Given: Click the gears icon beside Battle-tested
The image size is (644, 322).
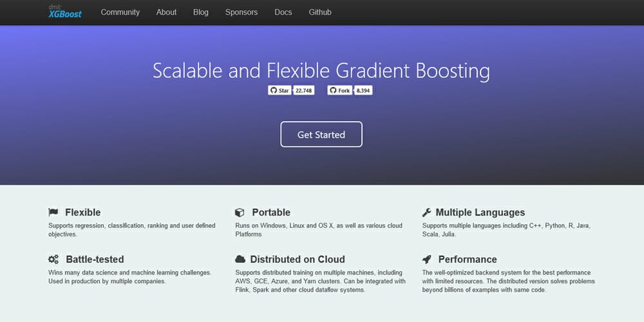Looking at the screenshot, I should coord(53,259).
